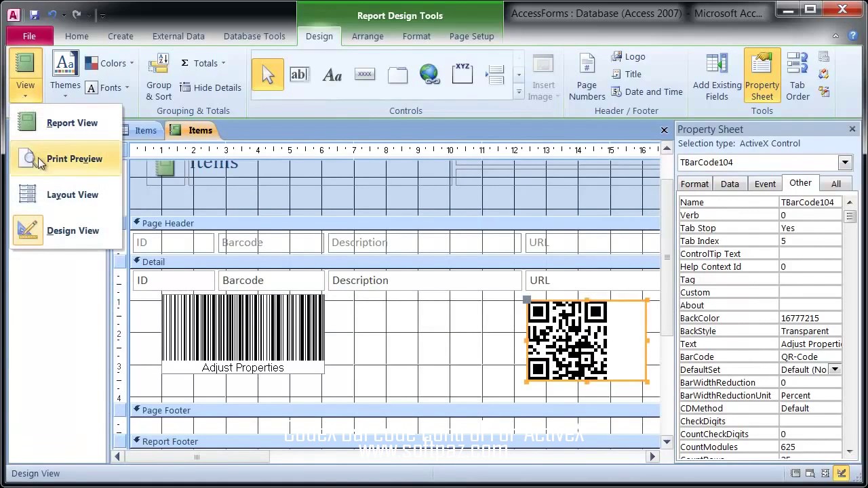Choose Design View from the View menu
Image resolution: width=868 pixels, height=488 pixels.
tap(66, 230)
